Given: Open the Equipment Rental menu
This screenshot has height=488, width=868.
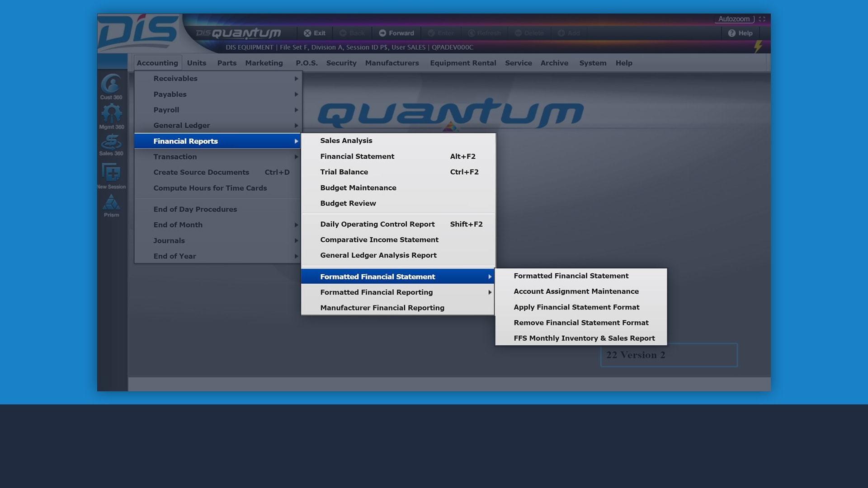Looking at the screenshot, I should pos(463,63).
